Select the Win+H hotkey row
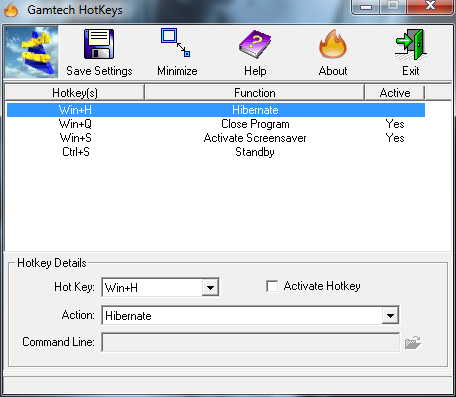Viewport: 456px width, 397px height. (216, 110)
